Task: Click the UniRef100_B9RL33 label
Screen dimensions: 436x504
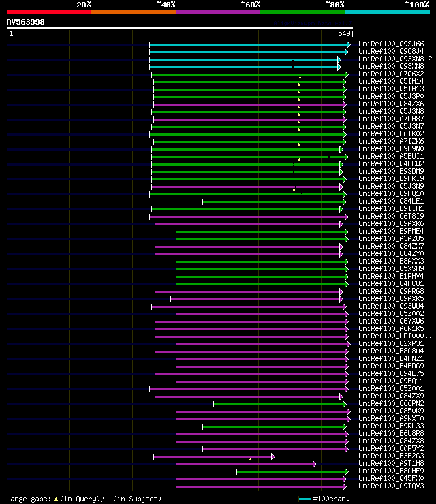Action: [391, 426]
